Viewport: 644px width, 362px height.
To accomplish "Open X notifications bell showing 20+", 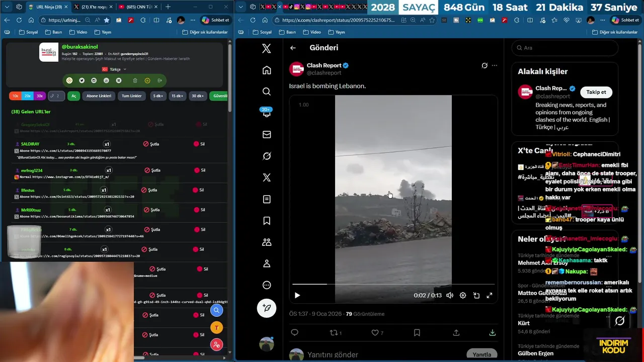I will tap(267, 113).
